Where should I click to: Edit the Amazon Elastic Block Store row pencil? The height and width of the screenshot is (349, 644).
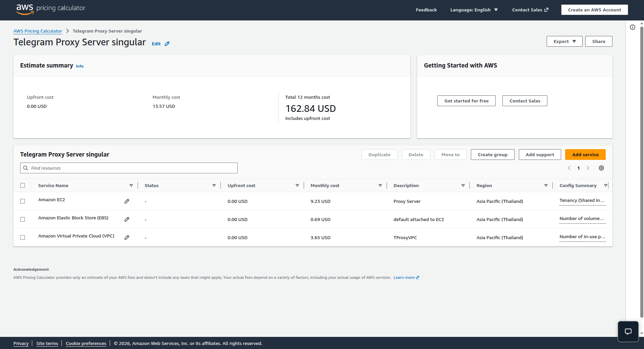click(x=127, y=219)
